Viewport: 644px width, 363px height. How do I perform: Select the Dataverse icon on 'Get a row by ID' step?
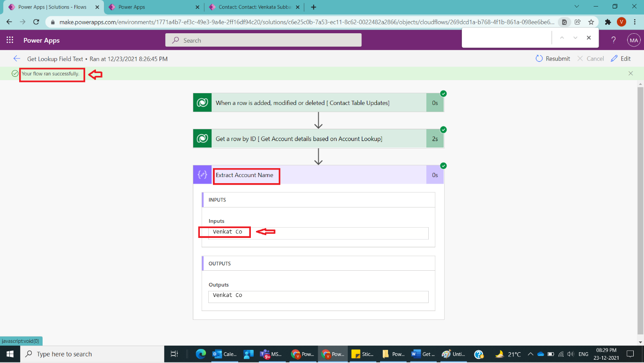click(x=202, y=138)
